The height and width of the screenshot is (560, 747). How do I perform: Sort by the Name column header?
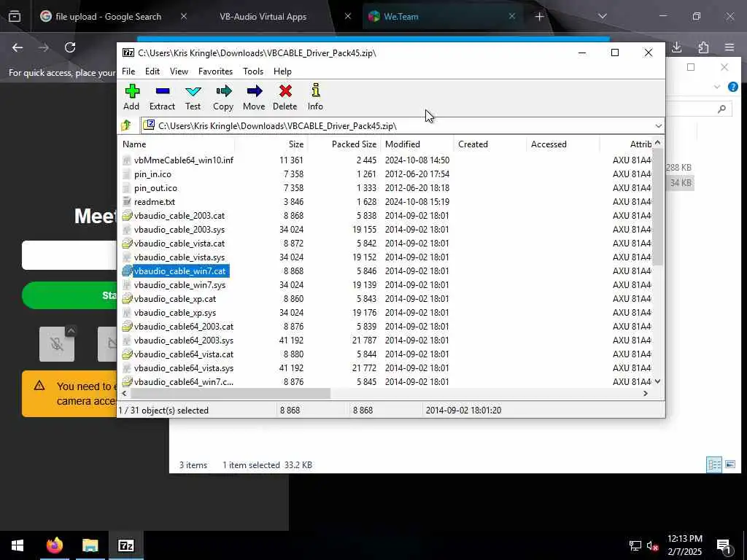coord(176,144)
